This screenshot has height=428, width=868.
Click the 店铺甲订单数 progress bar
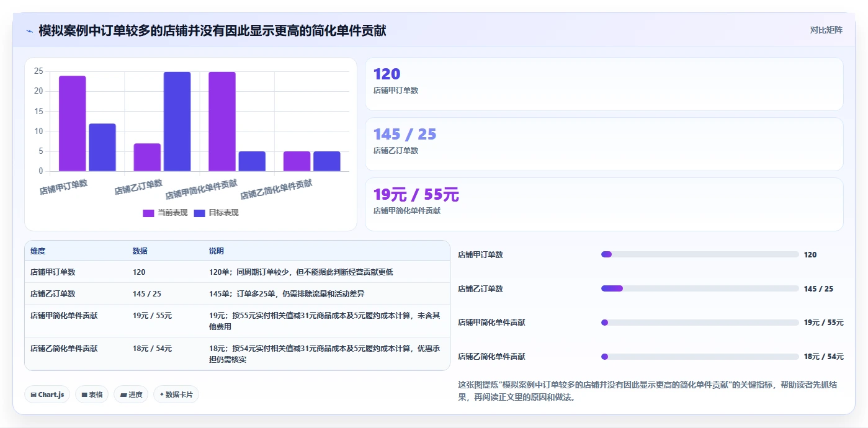point(700,254)
